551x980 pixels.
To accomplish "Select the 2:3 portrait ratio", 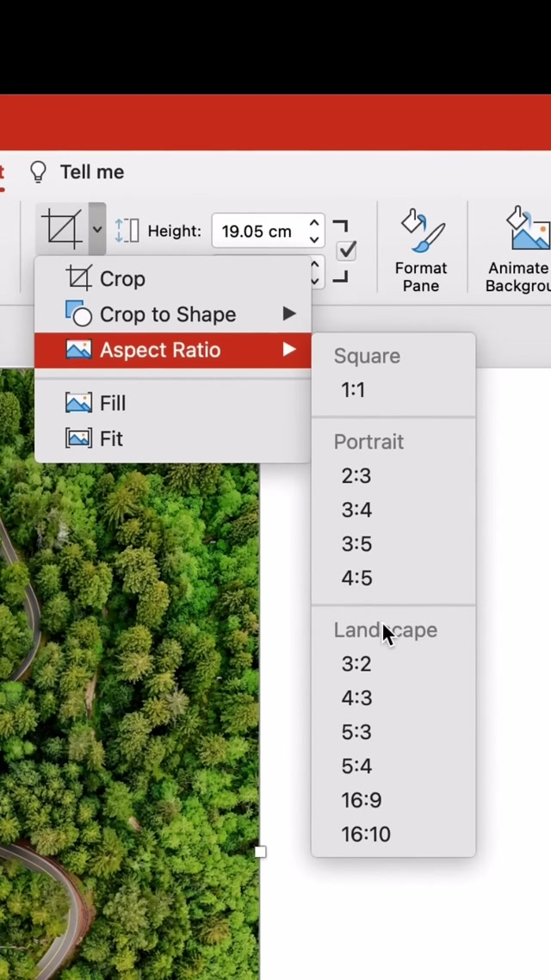I will pyautogui.click(x=356, y=475).
